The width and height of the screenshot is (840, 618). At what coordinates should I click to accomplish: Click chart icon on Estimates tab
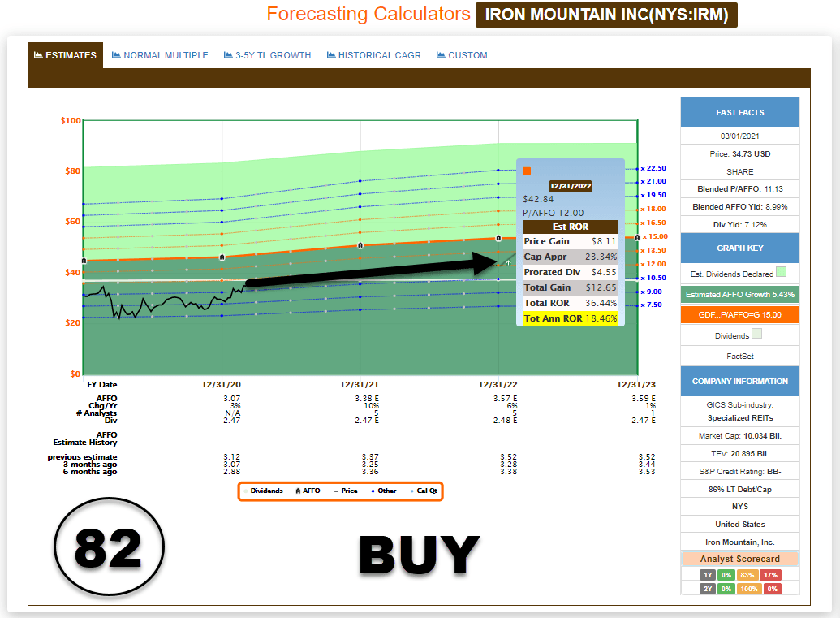[38, 55]
